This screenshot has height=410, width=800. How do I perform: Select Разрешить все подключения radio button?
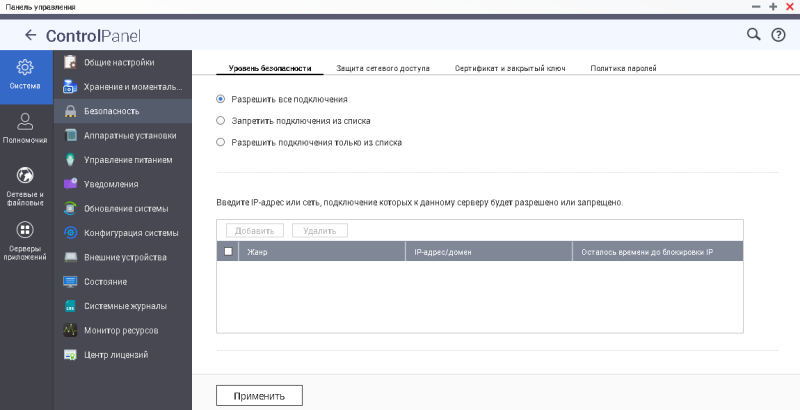(220, 99)
